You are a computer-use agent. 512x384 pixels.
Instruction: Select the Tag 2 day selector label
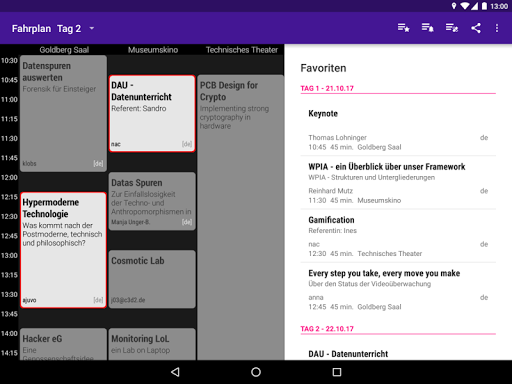coord(69,29)
